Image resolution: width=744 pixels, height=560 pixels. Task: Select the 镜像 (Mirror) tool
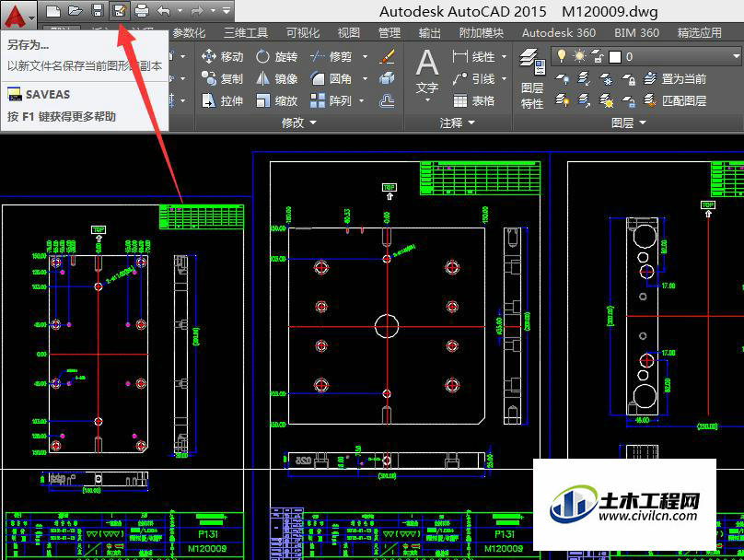276,78
